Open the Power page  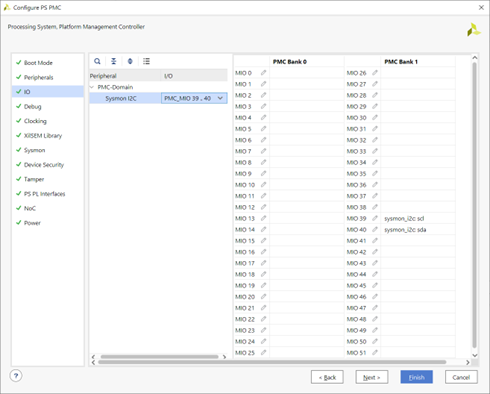32,223
